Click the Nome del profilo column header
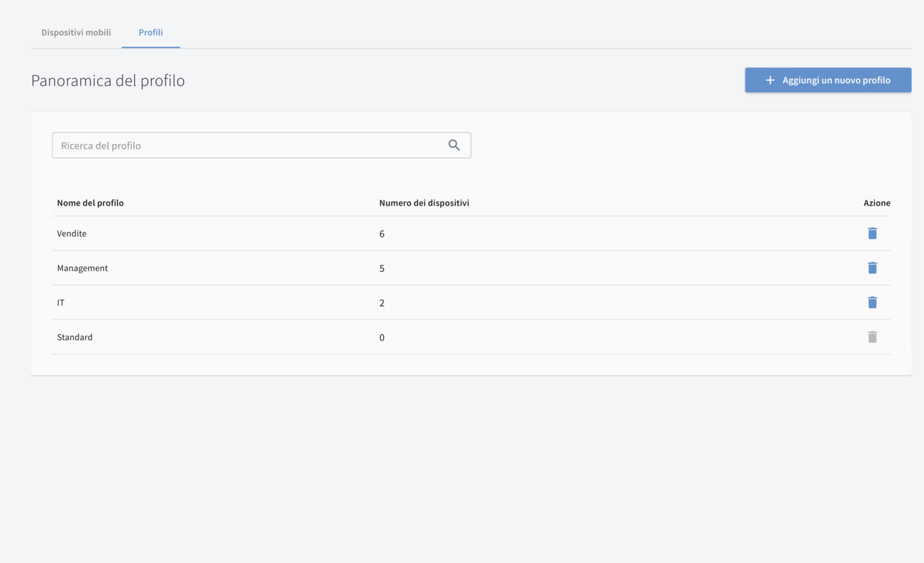The image size is (924, 563). (90, 203)
